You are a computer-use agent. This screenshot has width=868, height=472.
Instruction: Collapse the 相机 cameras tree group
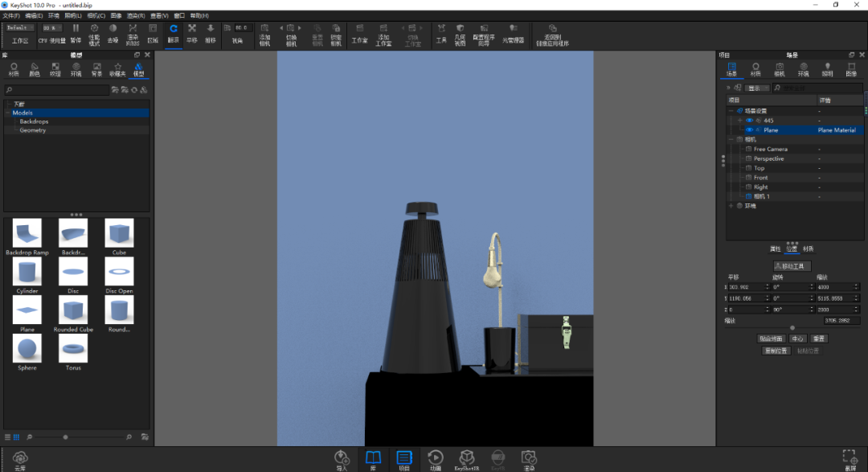point(731,140)
